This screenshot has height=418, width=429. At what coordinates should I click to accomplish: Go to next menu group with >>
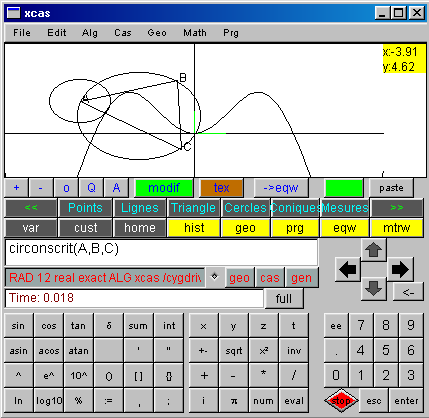coord(397,208)
